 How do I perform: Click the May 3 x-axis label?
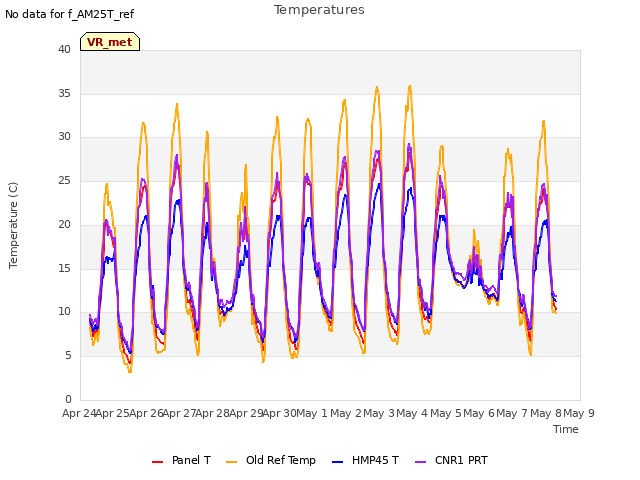[379, 413]
